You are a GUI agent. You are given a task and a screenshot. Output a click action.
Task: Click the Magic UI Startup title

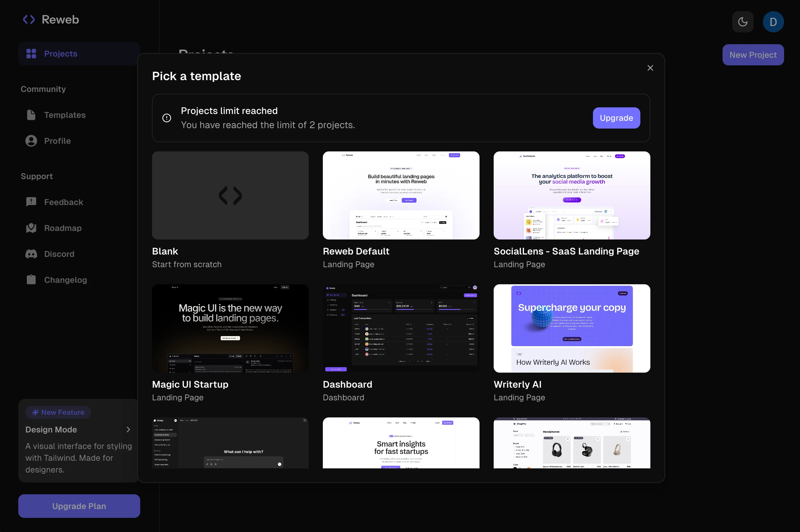click(190, 384)
